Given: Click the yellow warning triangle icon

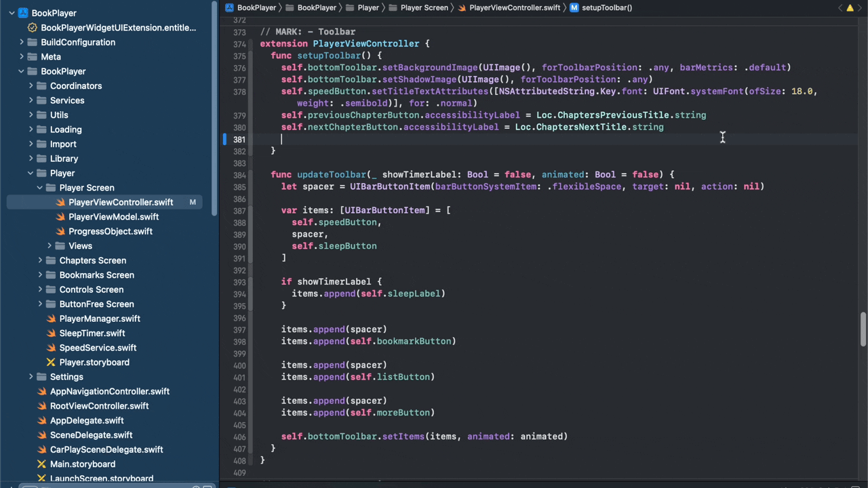Looking at the screenshot, I should point(850,8).
